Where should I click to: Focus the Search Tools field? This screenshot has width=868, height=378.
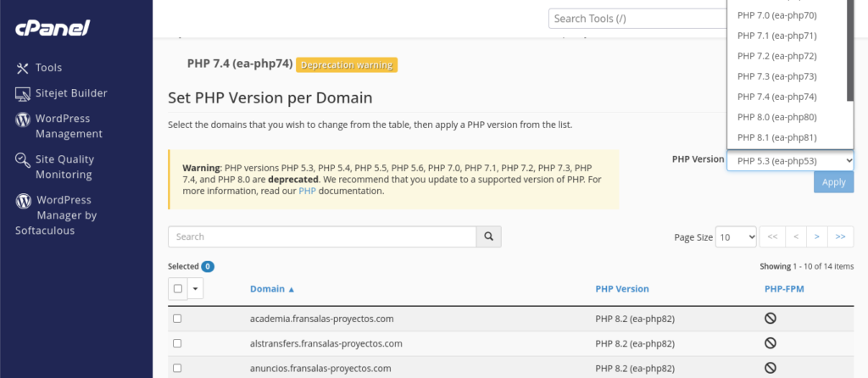point(637,19)
